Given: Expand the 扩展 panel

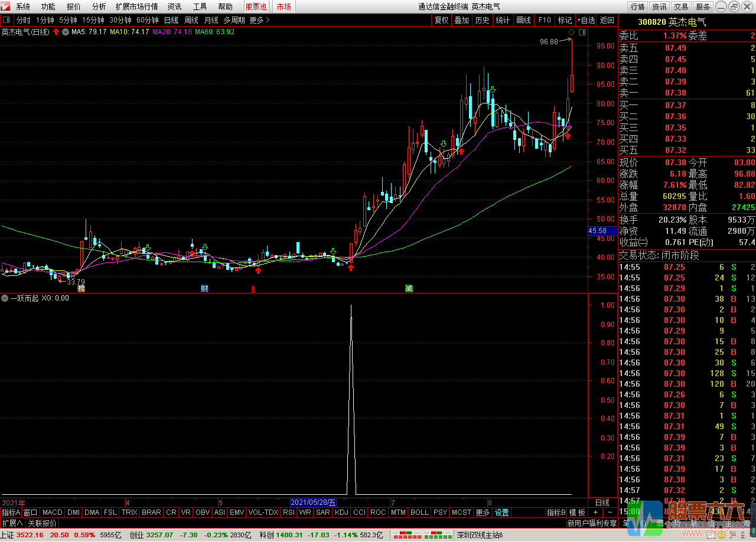Looking at the screenshot, I should tap(12, 523).
